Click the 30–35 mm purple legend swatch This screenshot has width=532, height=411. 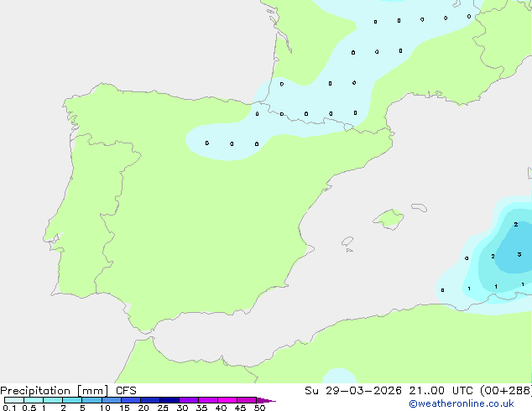point(189,400)
